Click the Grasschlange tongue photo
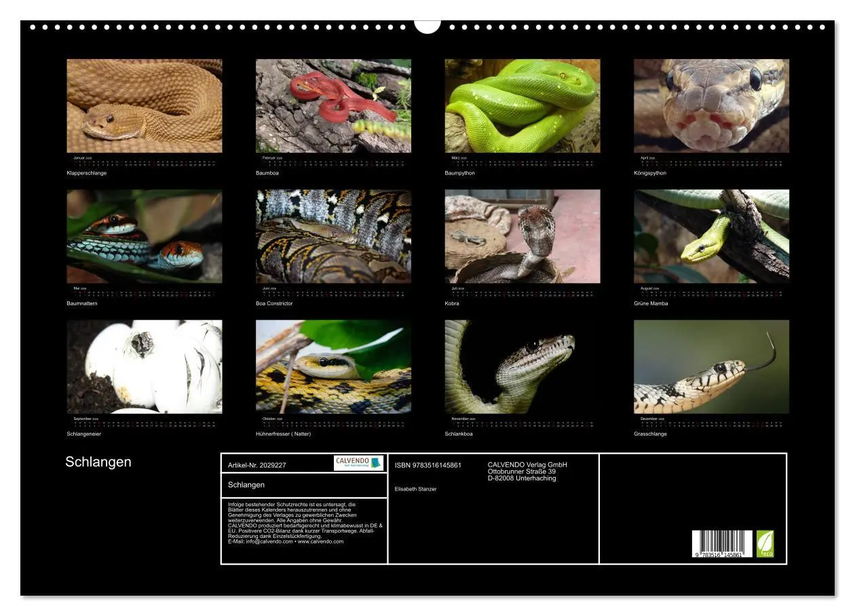The height and width of the screenshot is (616, 855). pos(711,366)
